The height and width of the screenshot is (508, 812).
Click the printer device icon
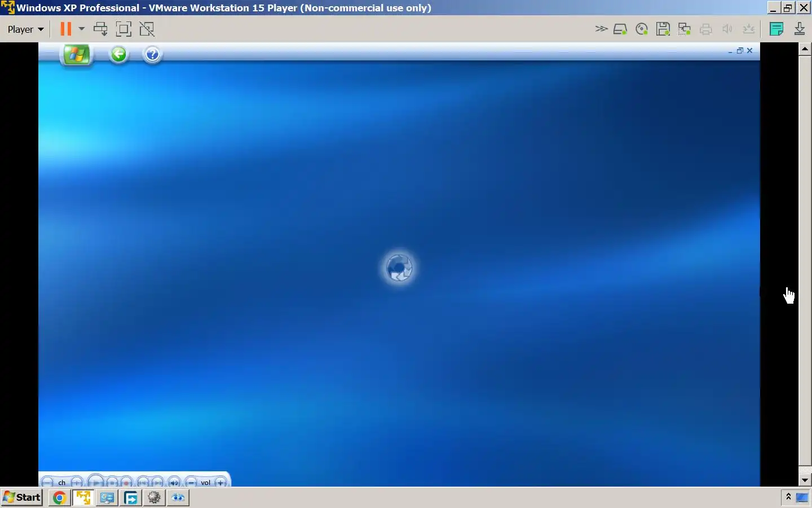tap(706, 29)
